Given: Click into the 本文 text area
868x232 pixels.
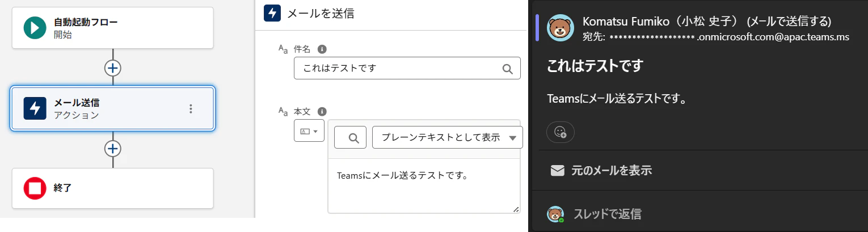Looking at the screenshot, I should click(x=424, y=186).
